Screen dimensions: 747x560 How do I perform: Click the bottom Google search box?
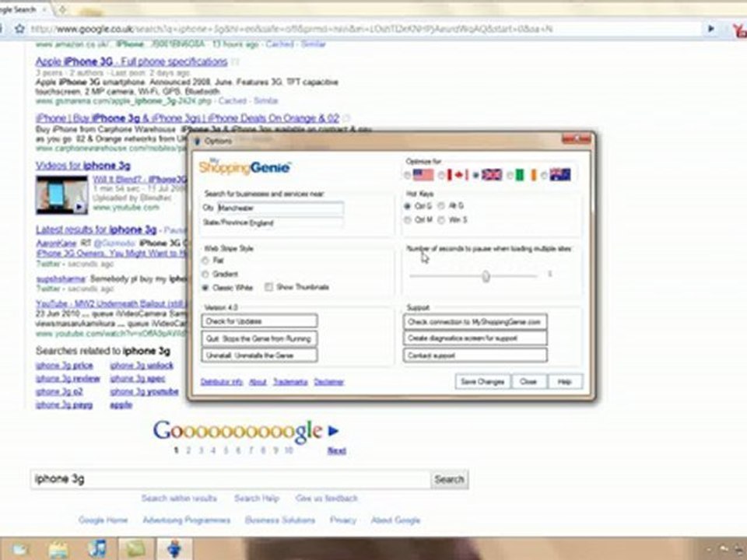tap(230, 479)
